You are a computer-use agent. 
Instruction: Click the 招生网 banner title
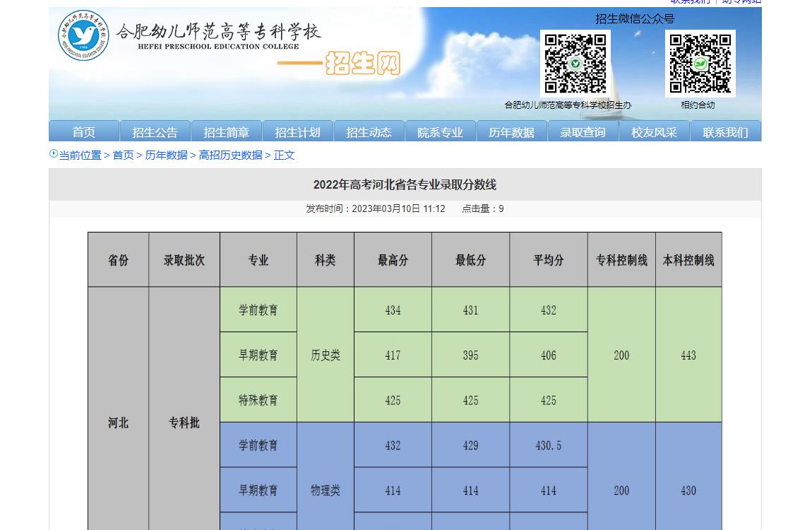pos(362,63)
